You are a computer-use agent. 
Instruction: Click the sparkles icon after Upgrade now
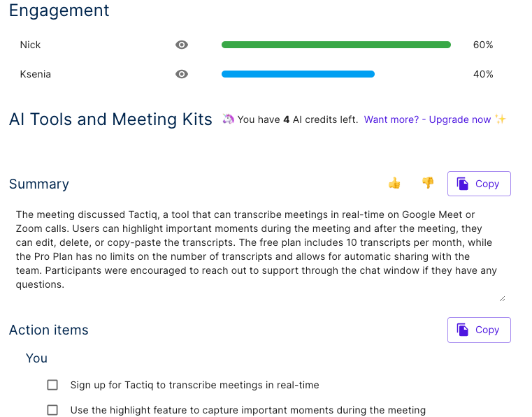pos(500,119)
